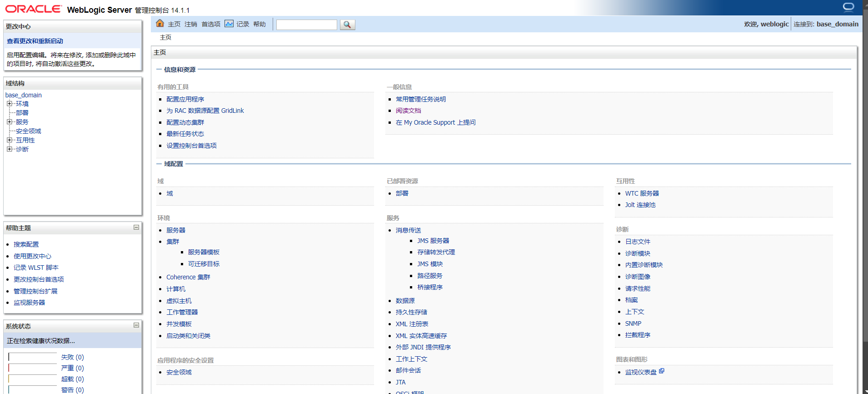Expand the 诊断 tree node
The height and width of the screenshot is (394, 868).
tap(10, 149)
